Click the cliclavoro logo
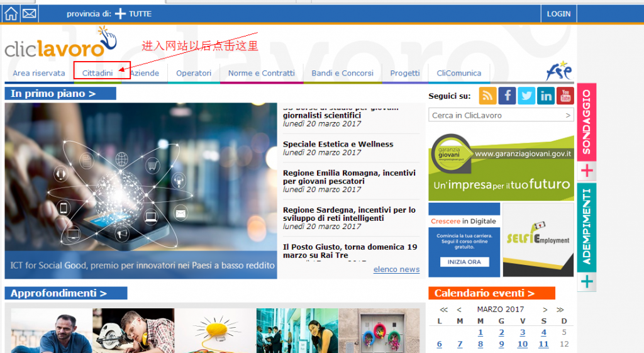The image size is (644, 353). click(61, 43)
